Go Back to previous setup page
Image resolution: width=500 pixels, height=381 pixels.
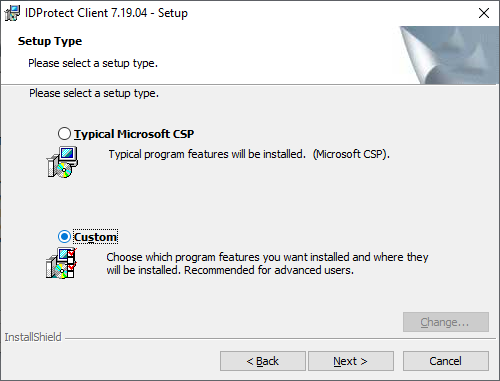point(263,361)
